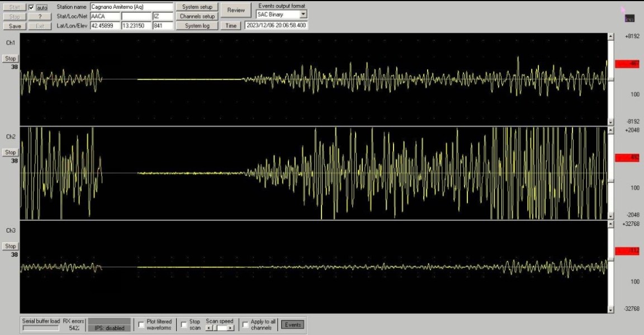Click the question mark help button
The image size is (644, 335).
(x=40, y=17)
